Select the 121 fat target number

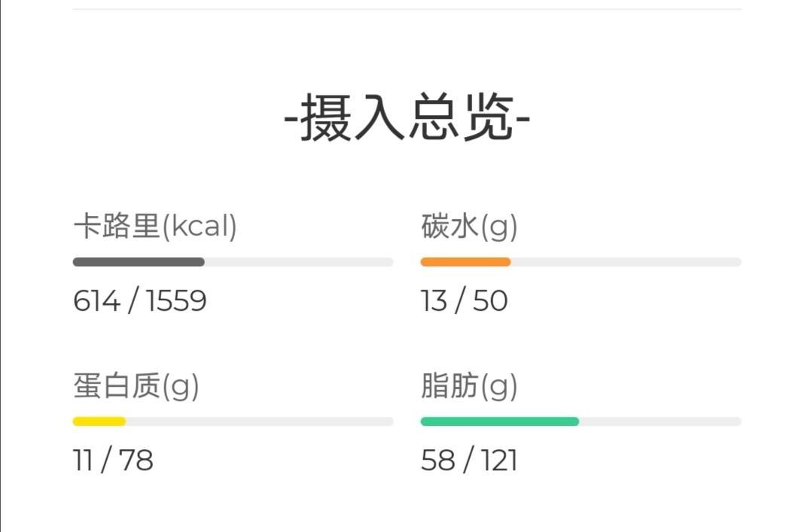click(x=499, y=461)
